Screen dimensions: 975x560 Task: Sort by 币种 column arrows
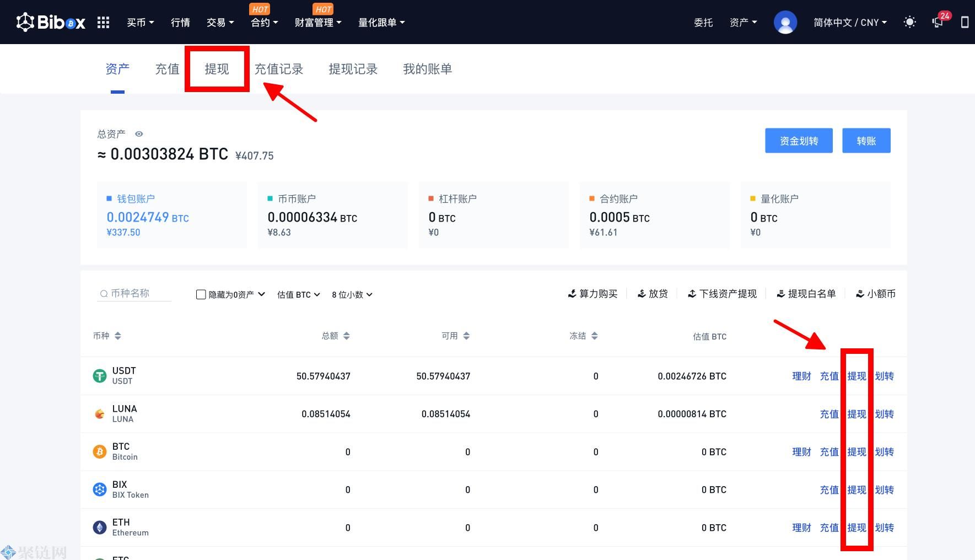(117, 336)
